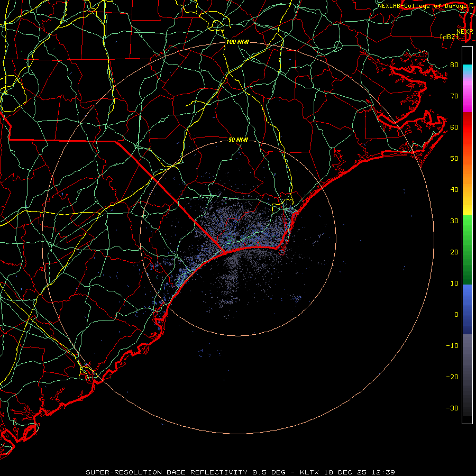The width and height of the screenshot is (476, 476).
Task: Click the [dBZ] units label
Action: coord(449,36)
